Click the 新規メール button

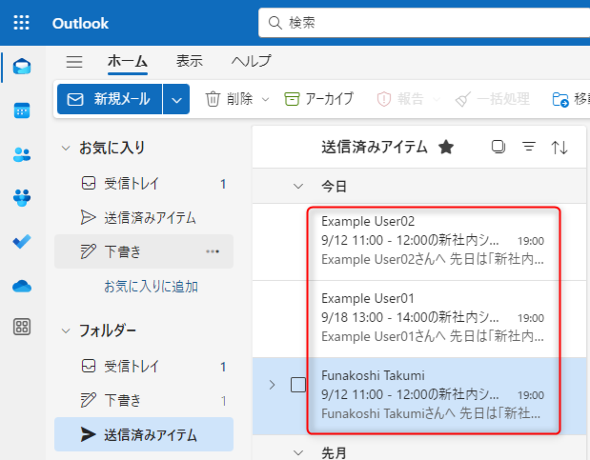(x=109, y=99)
